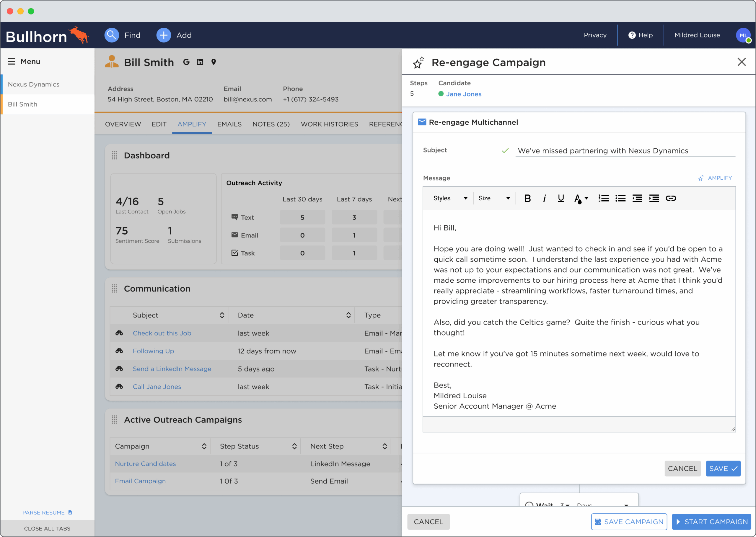Image resolution: width=756 pixels, height=537 pixels.
Task: Open Bill Smith's LinkedIn profile icon
Action: (200, 62)
